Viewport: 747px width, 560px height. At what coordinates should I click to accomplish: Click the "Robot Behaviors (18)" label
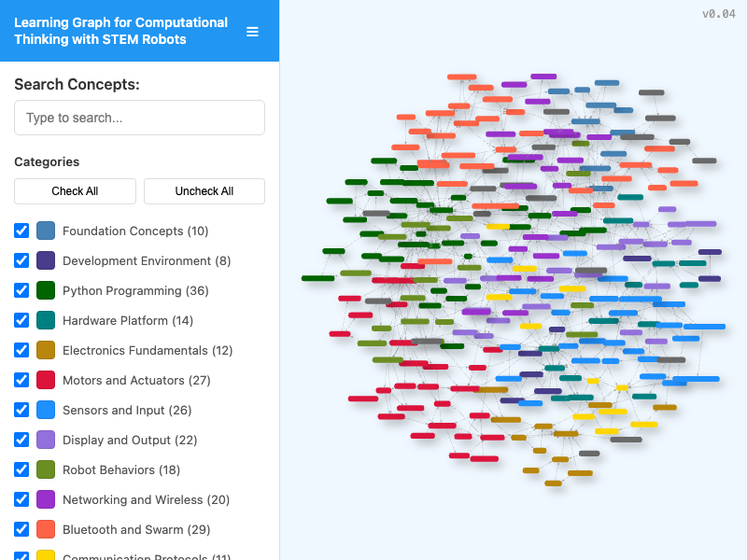[121, 470]
